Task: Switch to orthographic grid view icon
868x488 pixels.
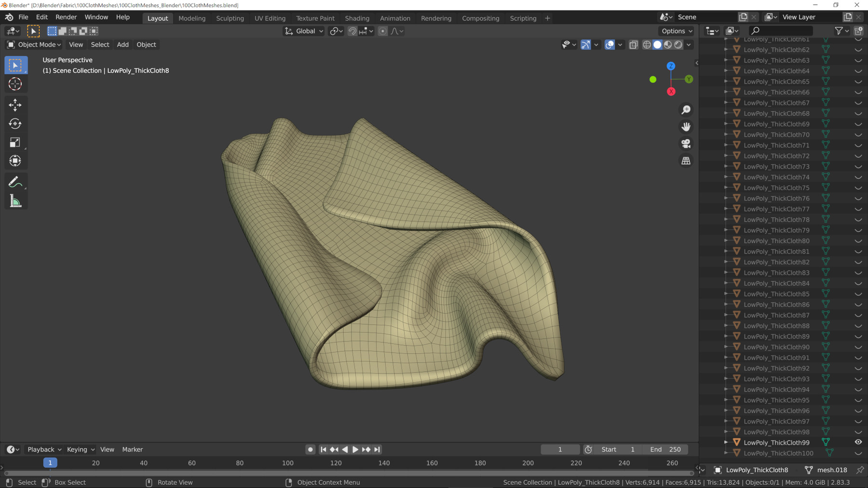Action: (x=686, y=161)
